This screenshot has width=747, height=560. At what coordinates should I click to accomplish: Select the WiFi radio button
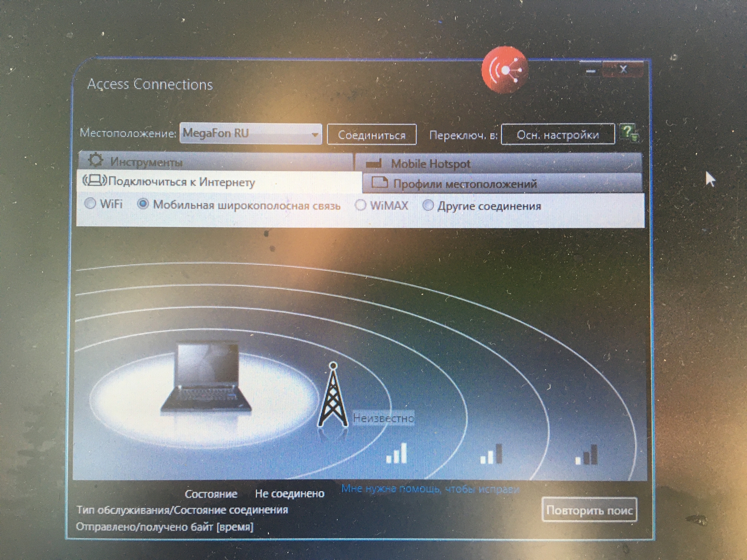point(90,203)
